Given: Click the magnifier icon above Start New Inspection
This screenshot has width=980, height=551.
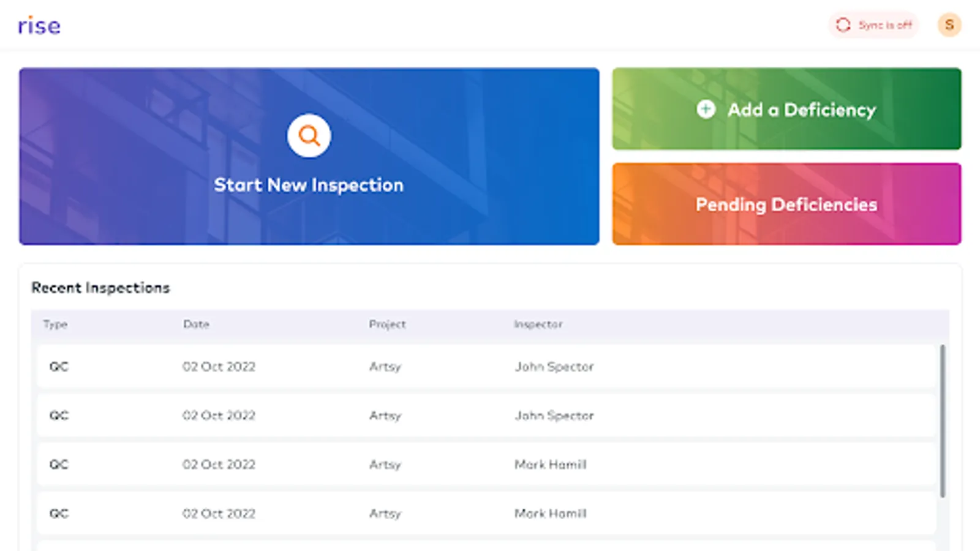Looking at the screenshot, I should tap(309, 136).
